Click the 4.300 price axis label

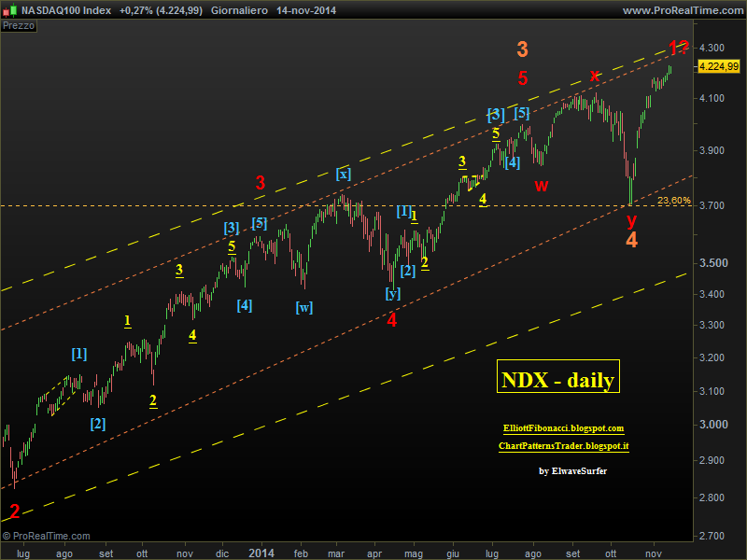[712, 48]
